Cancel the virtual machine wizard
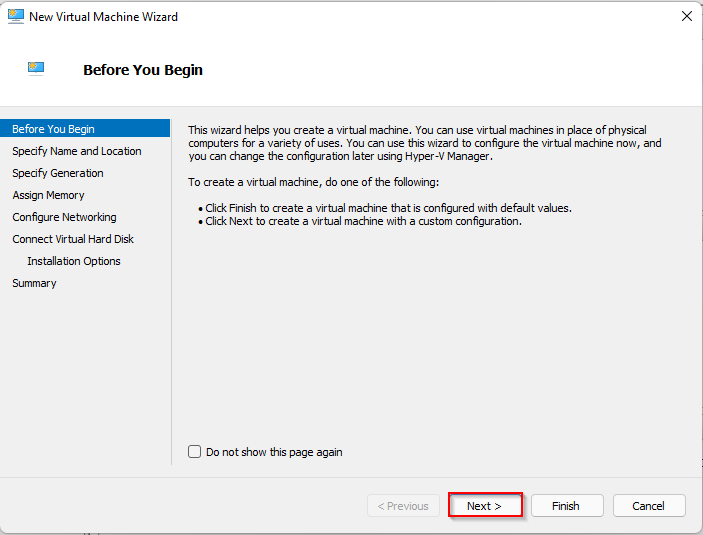 [x=648, y=506]
